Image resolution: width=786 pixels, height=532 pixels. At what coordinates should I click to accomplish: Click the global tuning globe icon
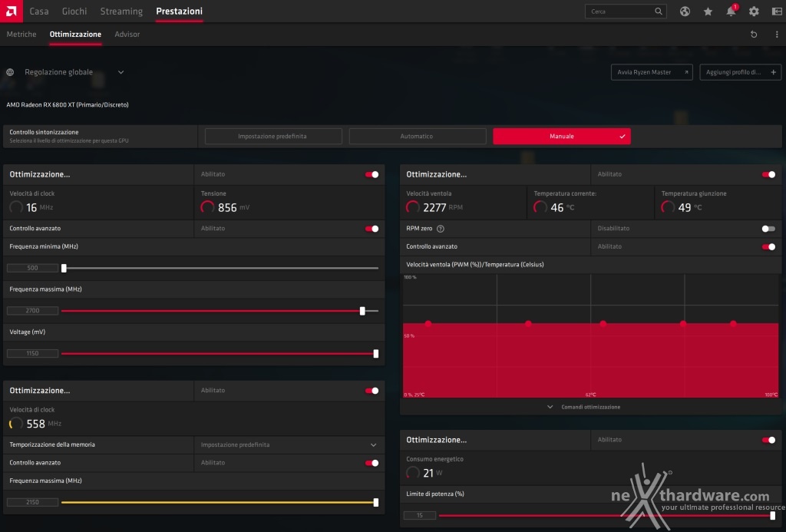coord(10,72)
